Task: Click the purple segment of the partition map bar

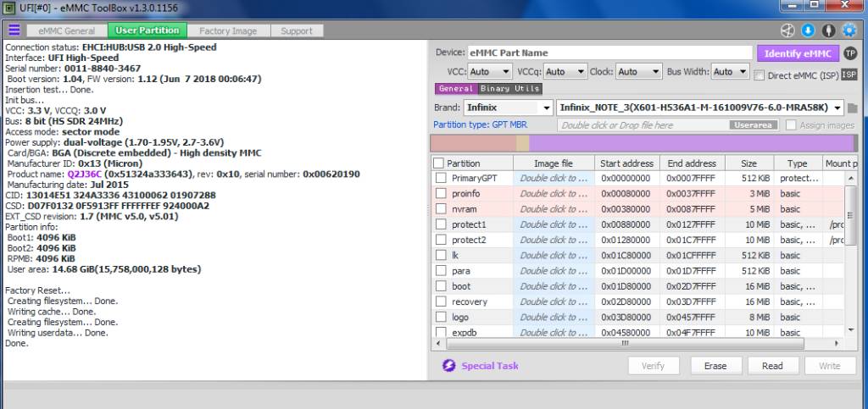Action: 692,143
